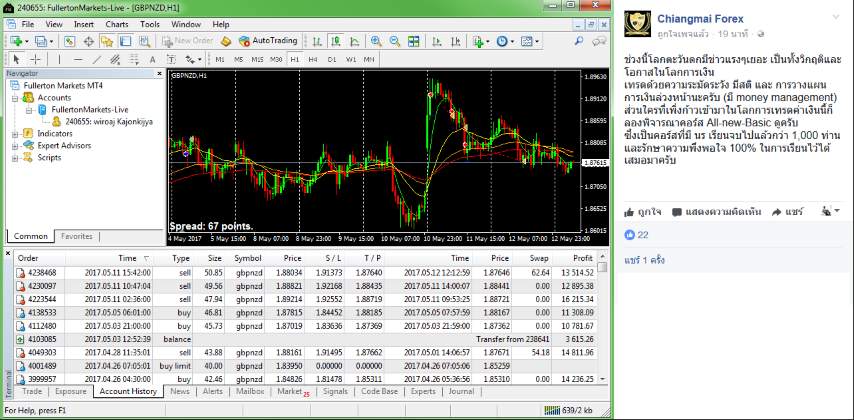The width and height of the screenshot is (854, 420).
Task: Switch chart to line chart icon
Action: tap(355, 41)
